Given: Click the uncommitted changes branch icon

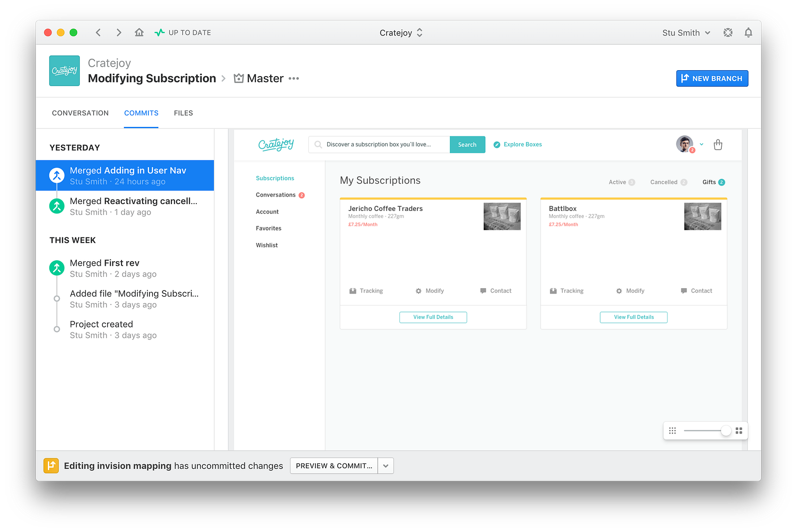Looking at the screenshot, I should click(x=51, y=466).
